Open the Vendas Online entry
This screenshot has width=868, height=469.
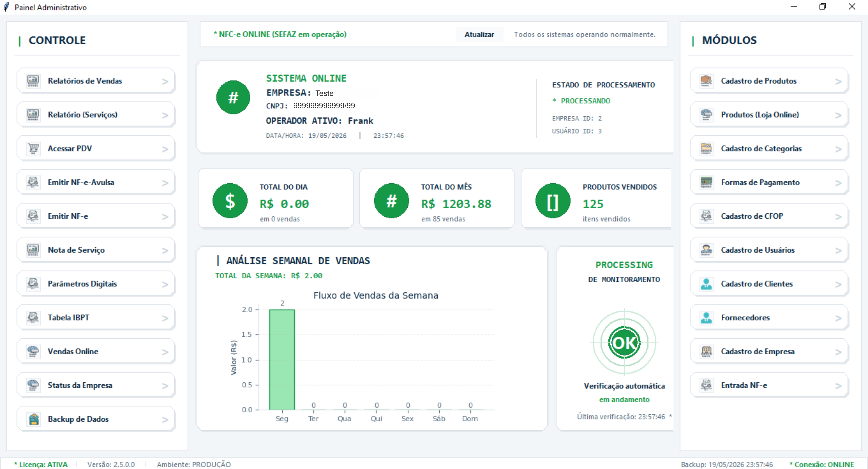(x=96, y=351)
